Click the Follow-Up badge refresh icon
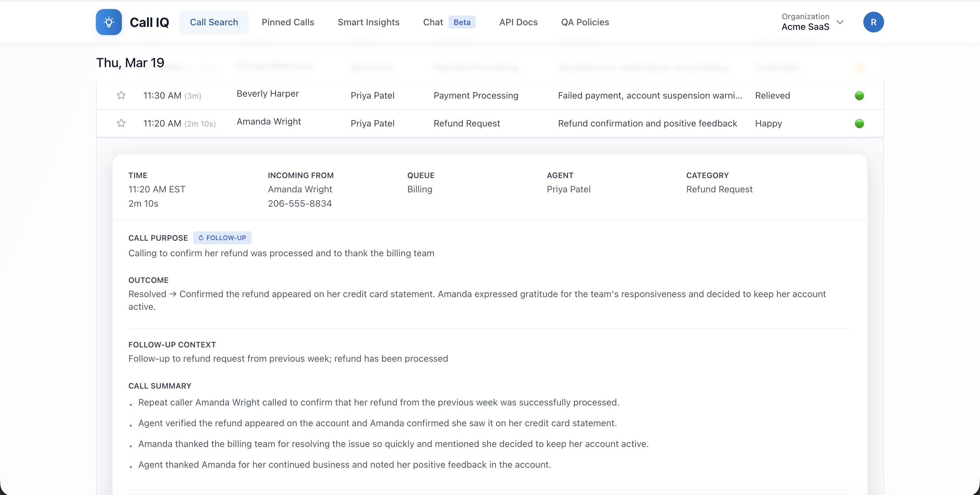 click(x=201, y=237)
